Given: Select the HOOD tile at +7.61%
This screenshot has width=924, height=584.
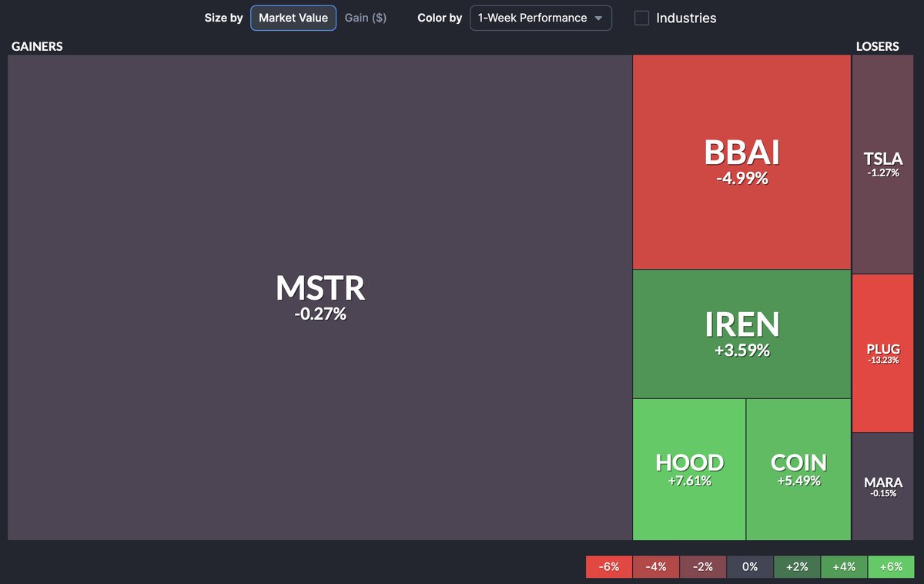Looking at the screenshot, I should [689, 469].
